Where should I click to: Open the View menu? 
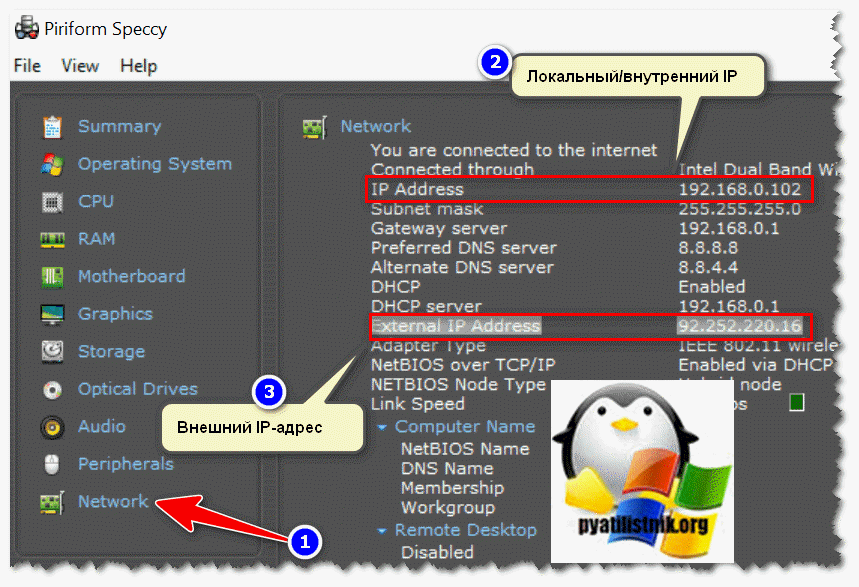[x=80, y=66]
